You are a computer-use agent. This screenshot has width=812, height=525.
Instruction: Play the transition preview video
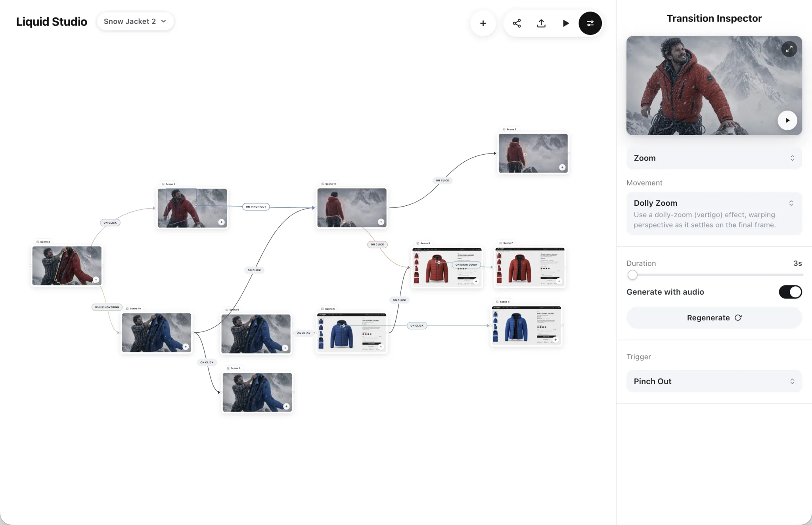(787, 121)
